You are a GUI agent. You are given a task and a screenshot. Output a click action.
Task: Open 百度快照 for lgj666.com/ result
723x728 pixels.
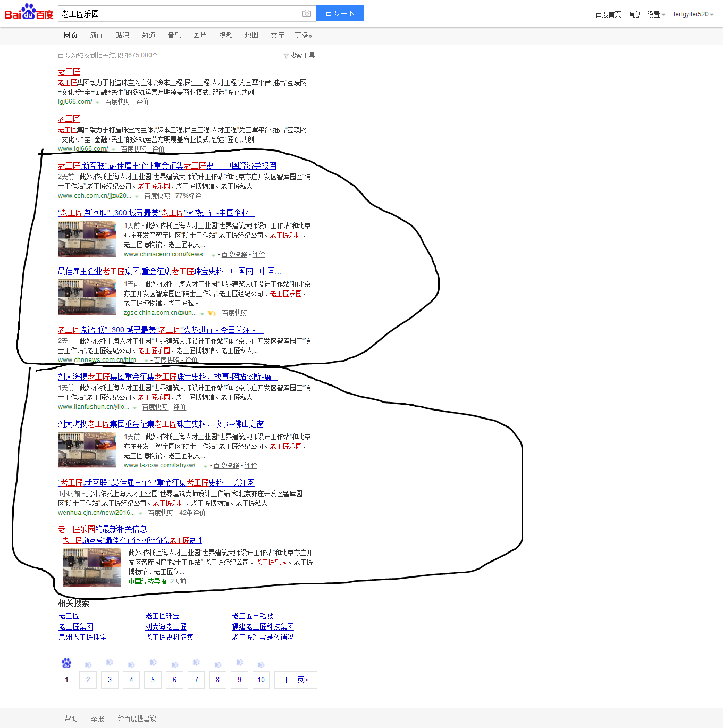click(117, 102)
